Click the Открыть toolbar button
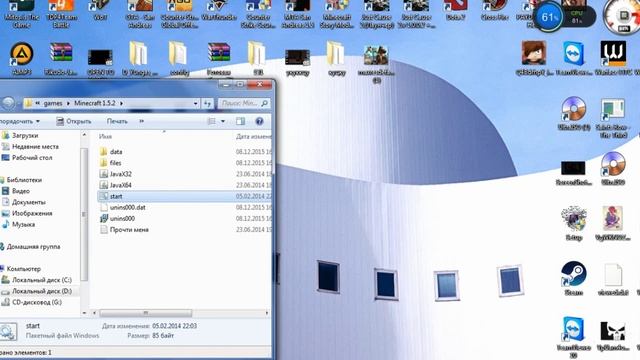 click(73, 121)
